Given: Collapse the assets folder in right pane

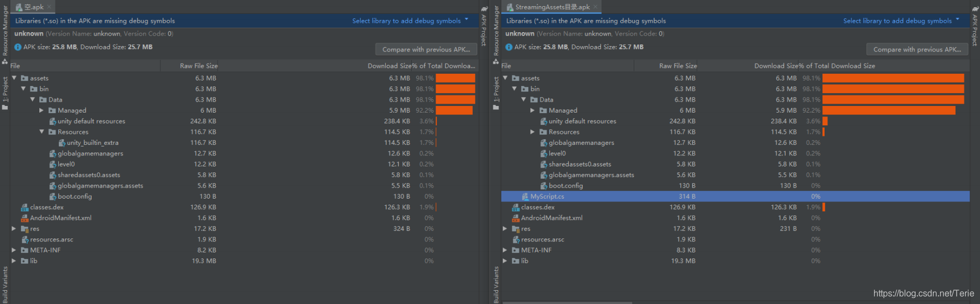Looking at the screenshot, I should pos(505,78).
